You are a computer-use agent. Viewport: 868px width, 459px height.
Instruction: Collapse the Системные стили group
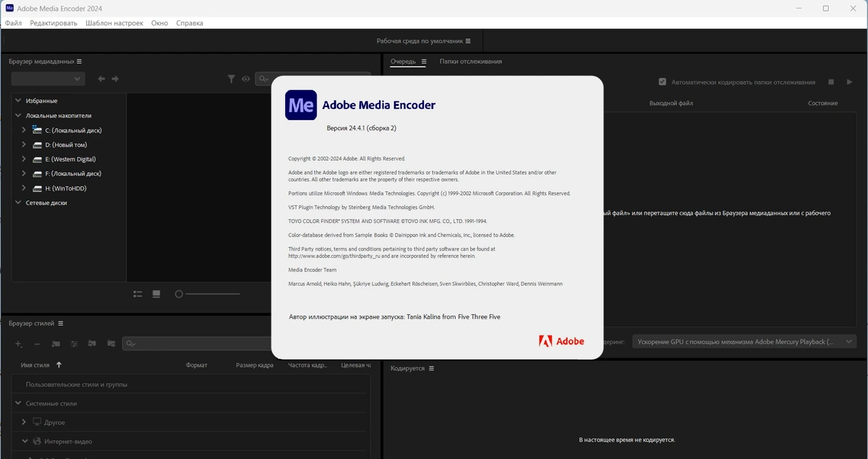coord(18,403)
